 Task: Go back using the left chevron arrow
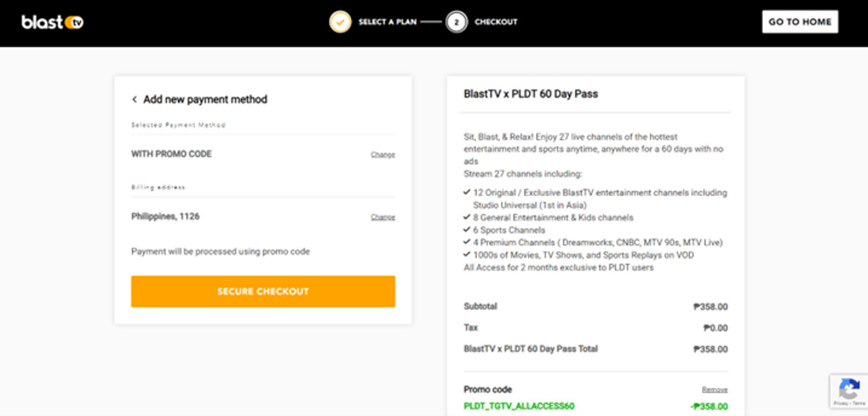click(x=134, y=100)
